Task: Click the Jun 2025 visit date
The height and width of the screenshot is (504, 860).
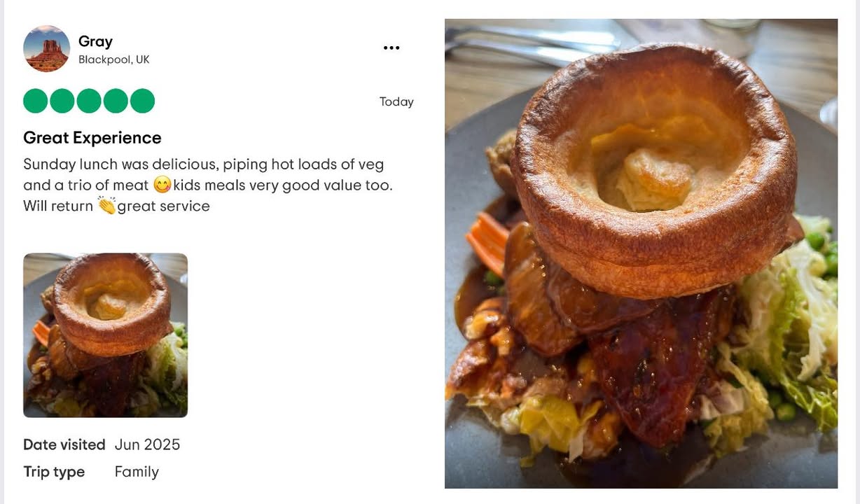Action: coord(147,444)
